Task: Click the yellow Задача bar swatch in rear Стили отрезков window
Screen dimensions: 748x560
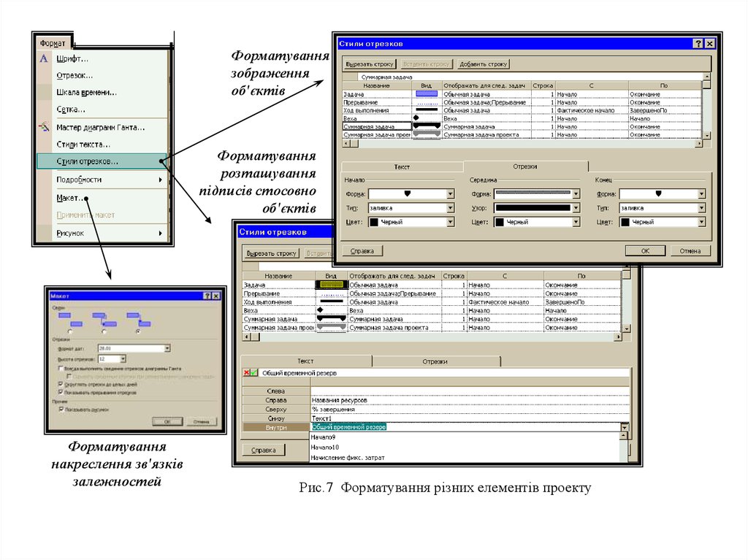Action: click(332, 284)
